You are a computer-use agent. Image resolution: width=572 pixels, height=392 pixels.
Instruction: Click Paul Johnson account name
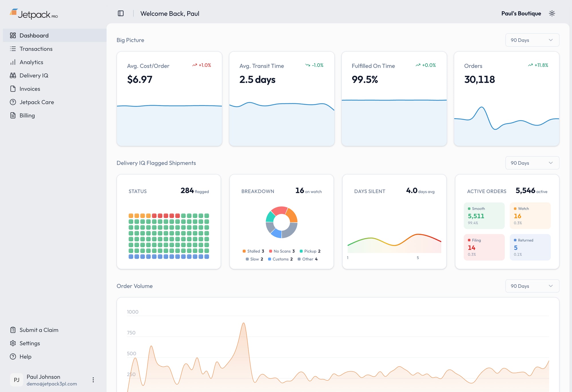click(x=43, y=377)
